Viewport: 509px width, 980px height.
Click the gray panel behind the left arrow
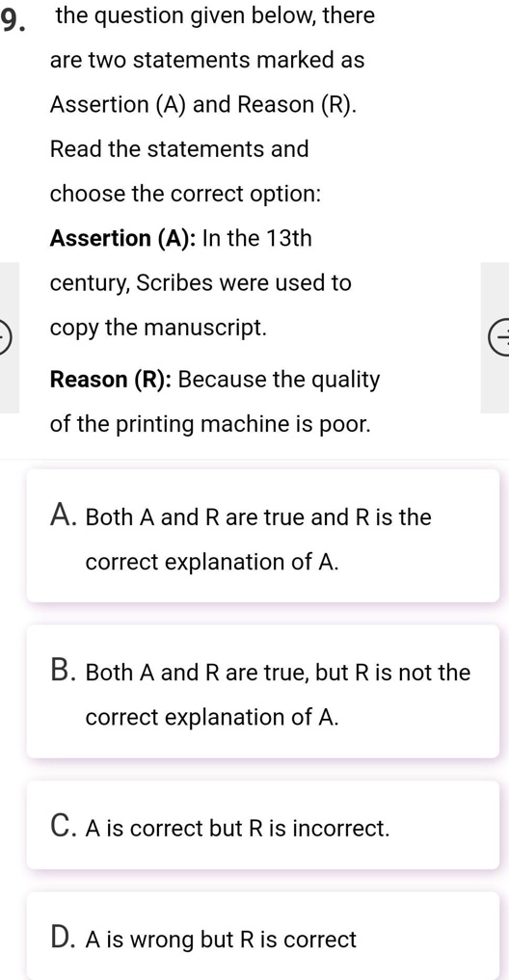coord(10,337)
